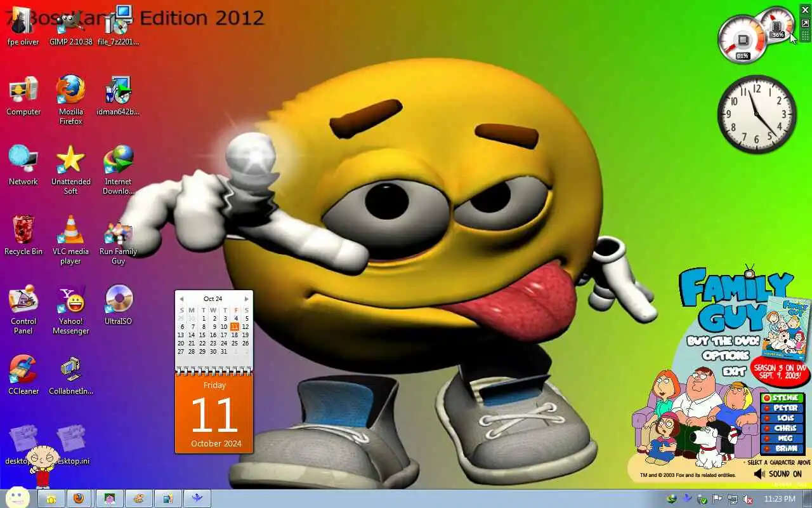Screen dimensions: 812x508
Task: Select the CollabnetIn... desktop icon
Action: [x=70, y=375]
